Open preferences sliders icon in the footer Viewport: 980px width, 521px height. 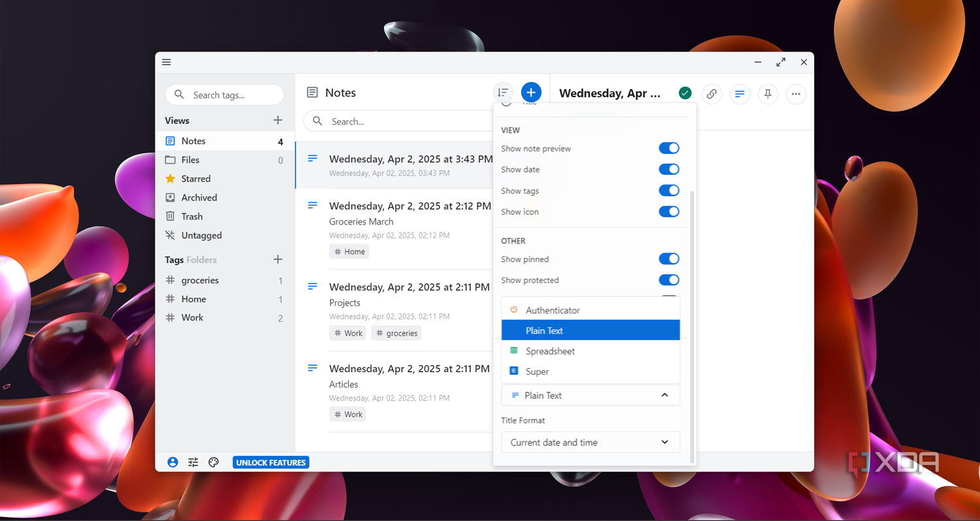pos(193,462)
